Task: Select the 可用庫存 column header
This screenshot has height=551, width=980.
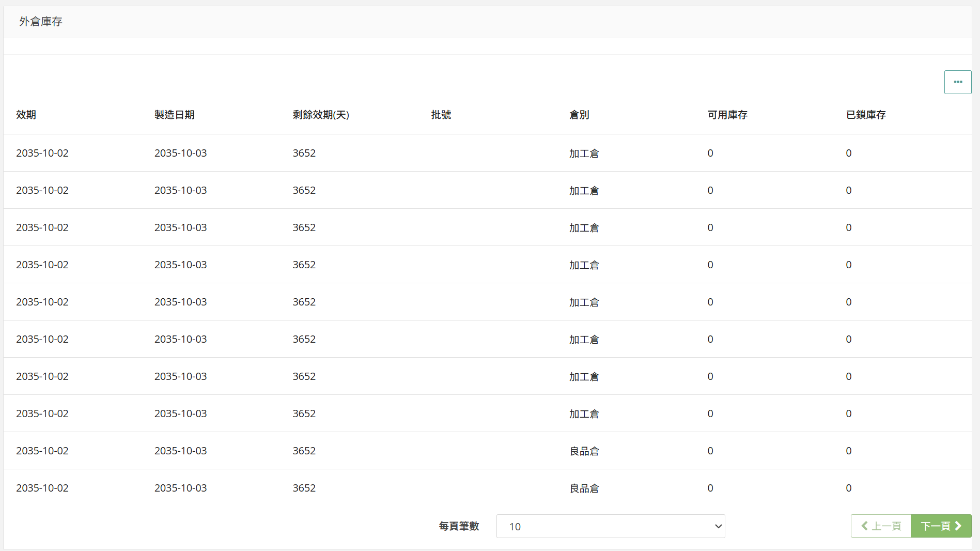Action: [727, 115]
